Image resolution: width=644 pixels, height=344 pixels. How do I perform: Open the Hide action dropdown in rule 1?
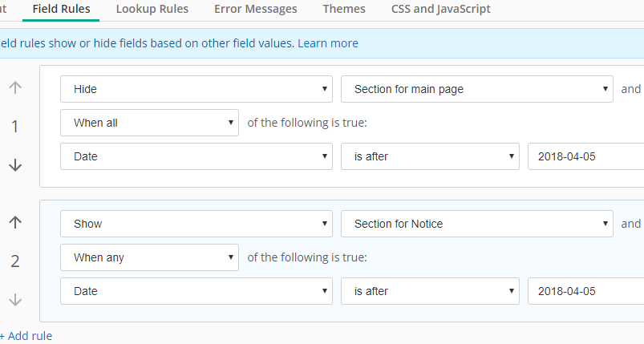(196, 89)
